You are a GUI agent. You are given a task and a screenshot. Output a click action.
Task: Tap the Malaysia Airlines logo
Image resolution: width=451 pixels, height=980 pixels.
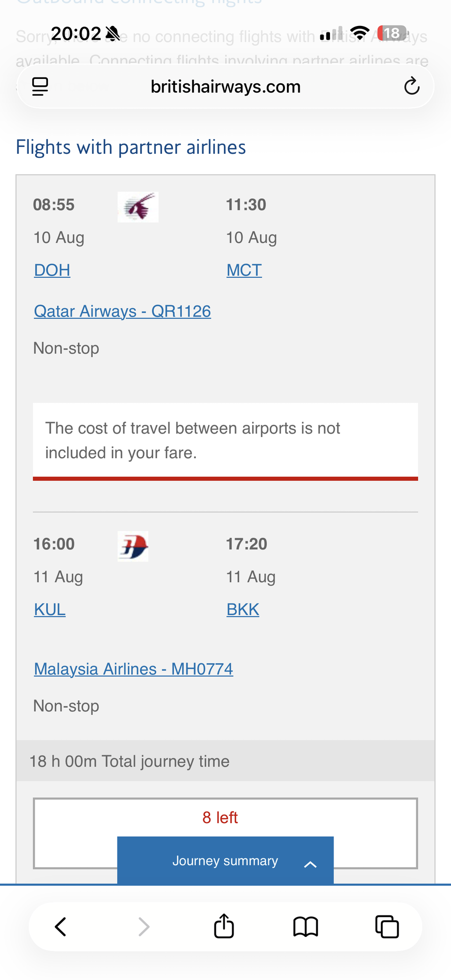tap(133, 546)
